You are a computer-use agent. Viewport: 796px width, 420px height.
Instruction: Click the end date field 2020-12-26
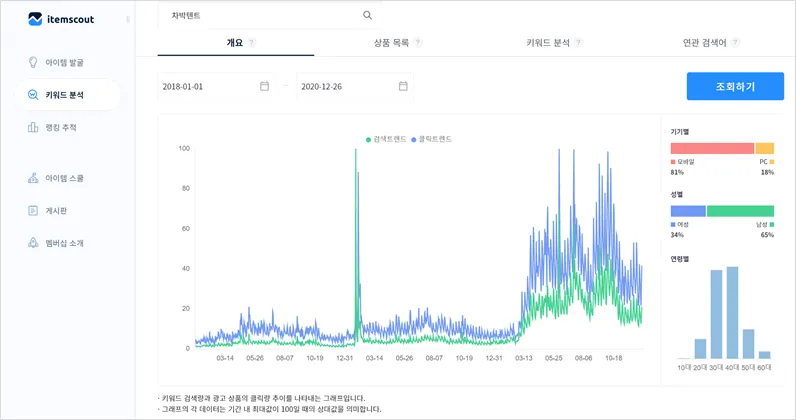coord(355,86)
